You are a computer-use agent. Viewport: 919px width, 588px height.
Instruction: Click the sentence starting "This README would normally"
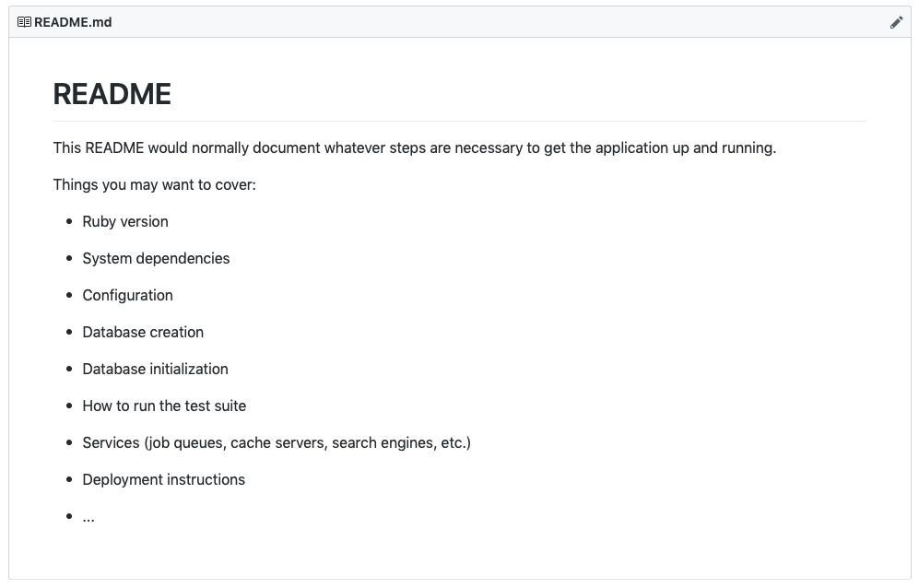(x=415, y=147)
